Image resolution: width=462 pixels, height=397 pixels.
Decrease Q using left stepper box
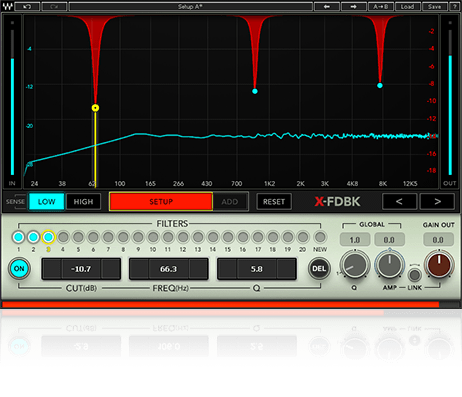(x=228, y=269)
